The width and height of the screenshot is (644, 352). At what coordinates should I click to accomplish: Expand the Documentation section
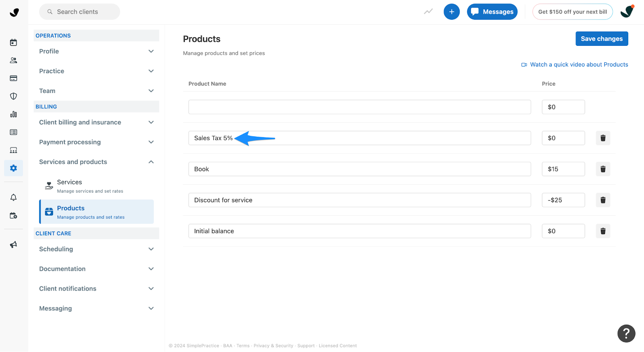pos(96,269)
